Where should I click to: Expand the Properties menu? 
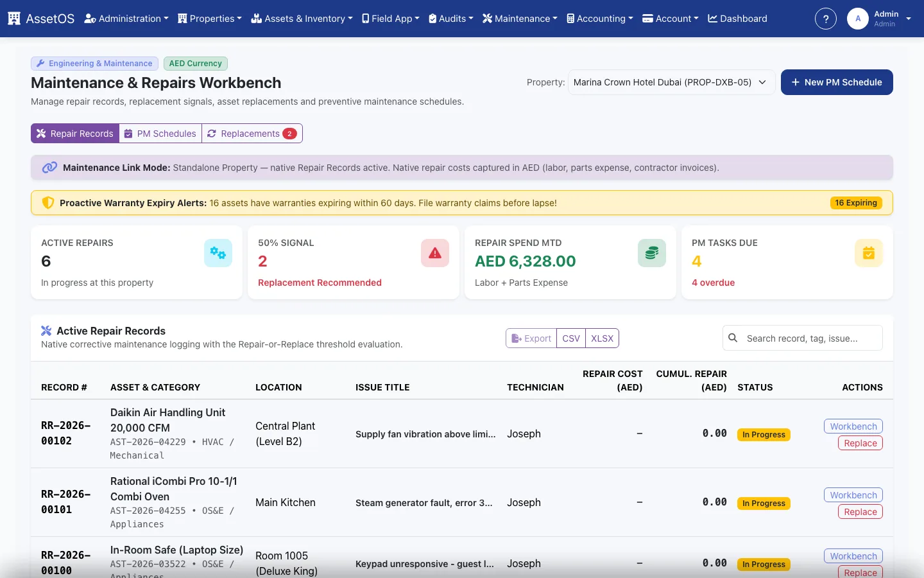tap(210, 19)
